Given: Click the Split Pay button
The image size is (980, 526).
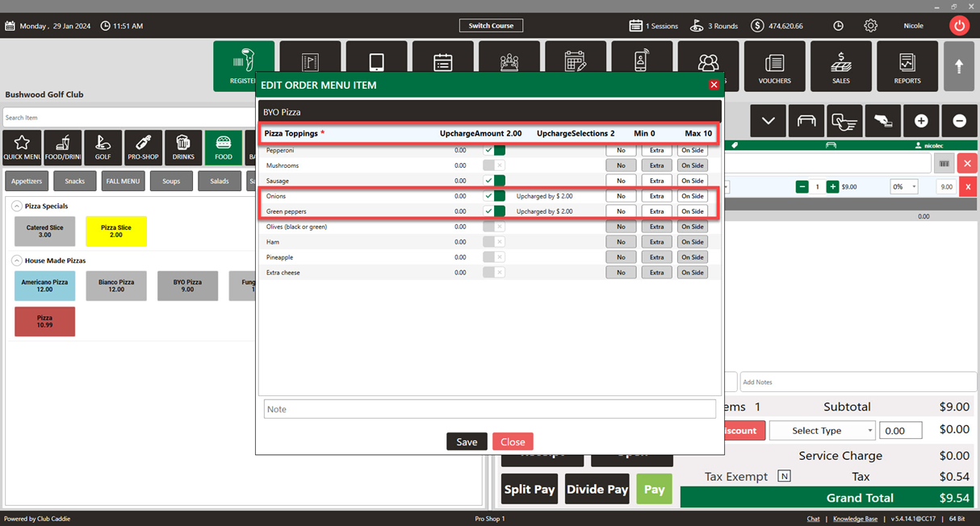Looking at the screenshot, I should point(530,490).
